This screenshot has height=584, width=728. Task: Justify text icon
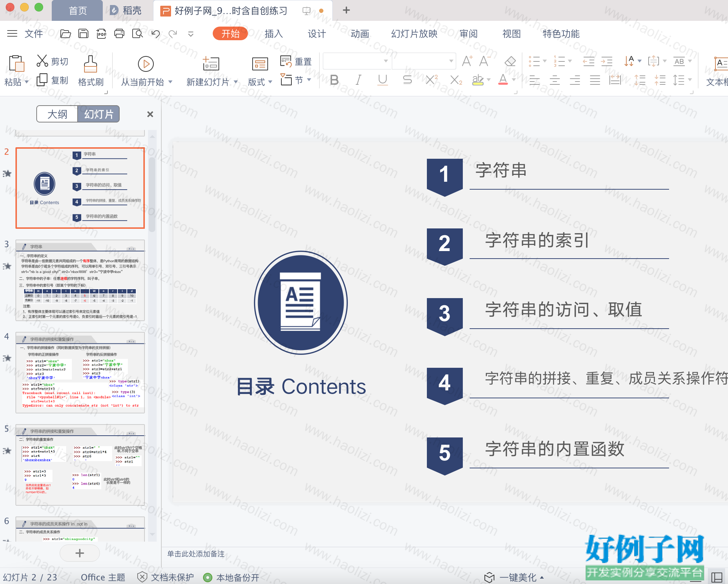click(595, 80)
